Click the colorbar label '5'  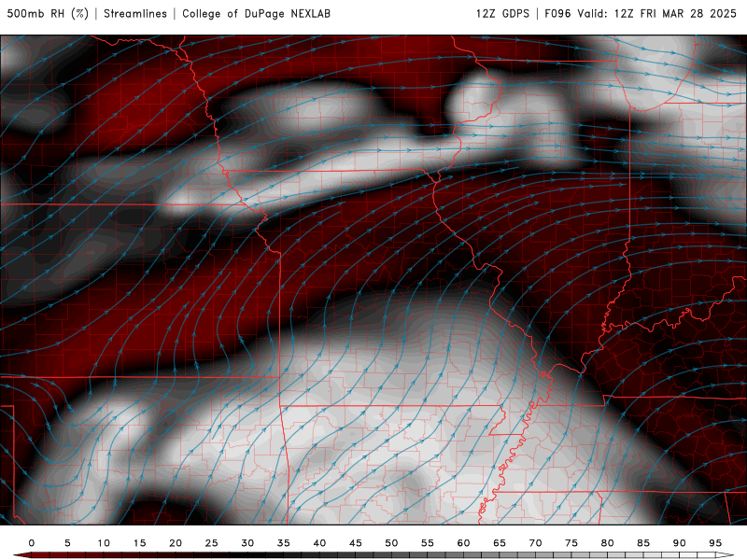67,543
